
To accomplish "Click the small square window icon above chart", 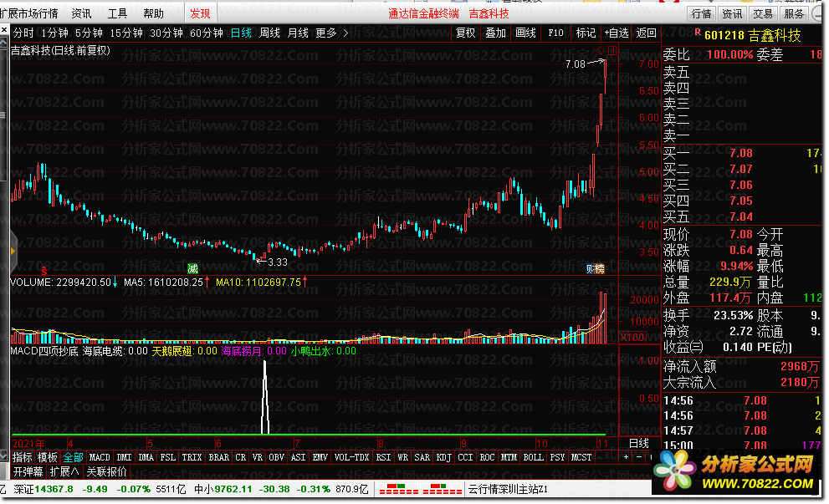I will click(612, 50).
